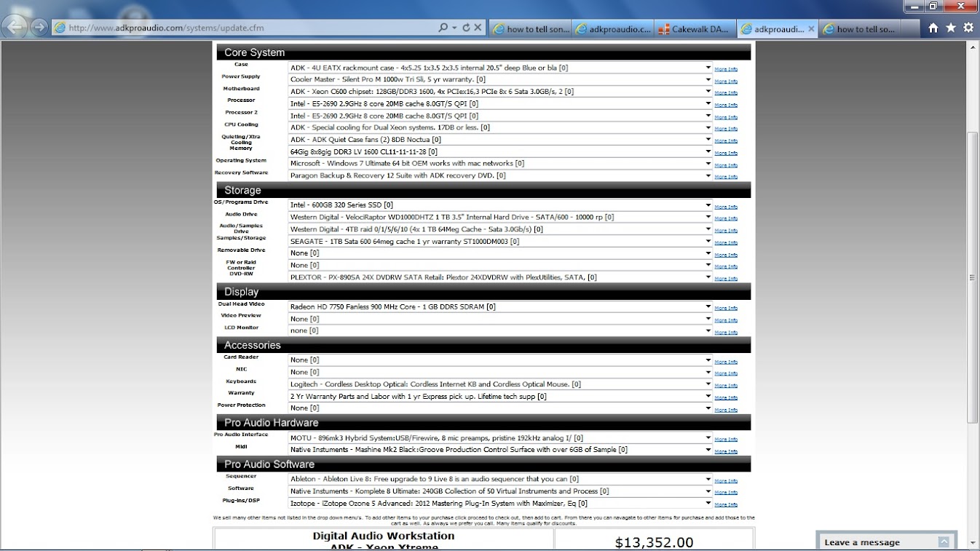This screenshot has width=980, height=551.
Task: Click the Storage section header
Action: tap(483, 190)
